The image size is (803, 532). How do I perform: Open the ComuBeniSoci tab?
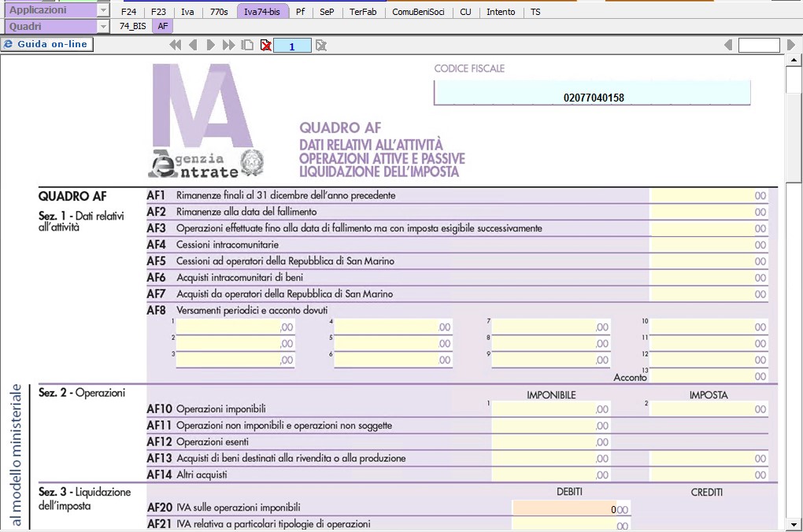(x=418, y=11)
